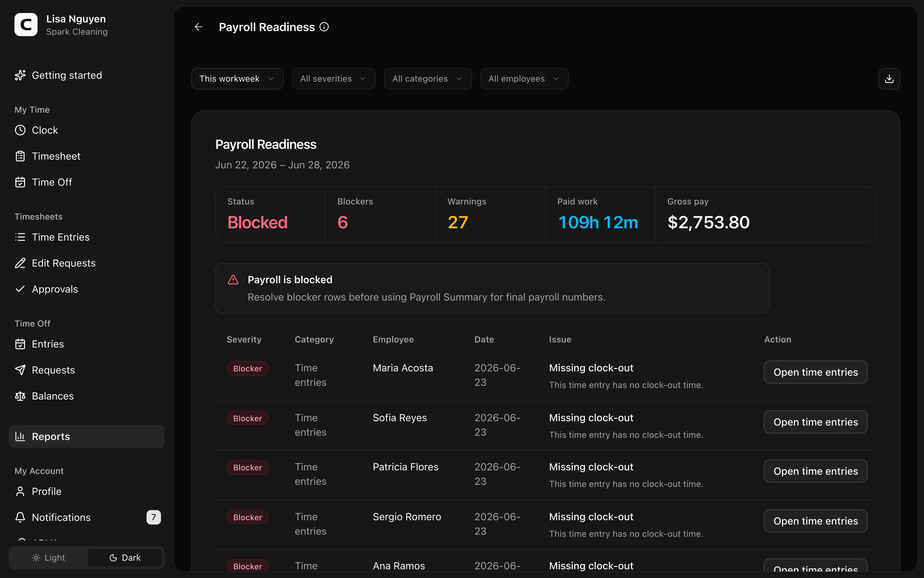Image resolution: width=924 pixels, height=578 pixels.
Task: Click the Notifications badge showing 7
Action: pos(154,517)
